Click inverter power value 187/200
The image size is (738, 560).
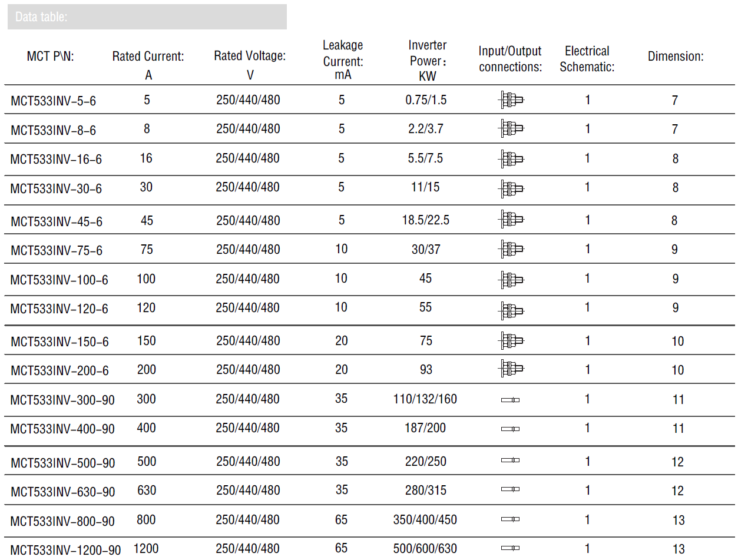point(426,428)
